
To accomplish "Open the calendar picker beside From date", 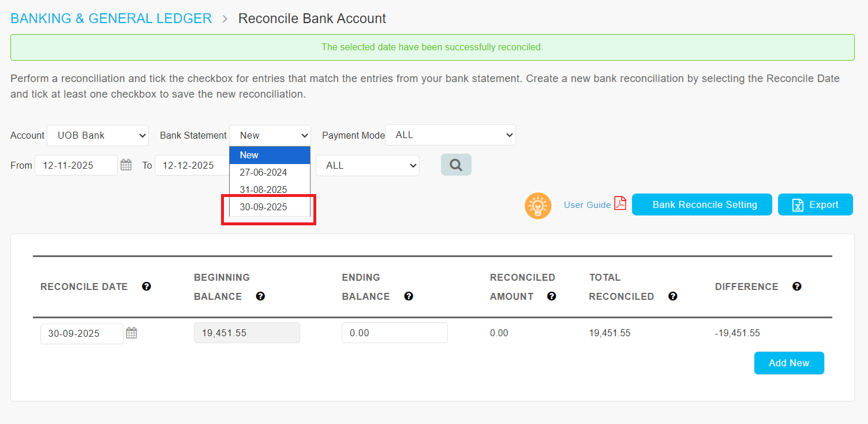I will click(x=126, y=165).
